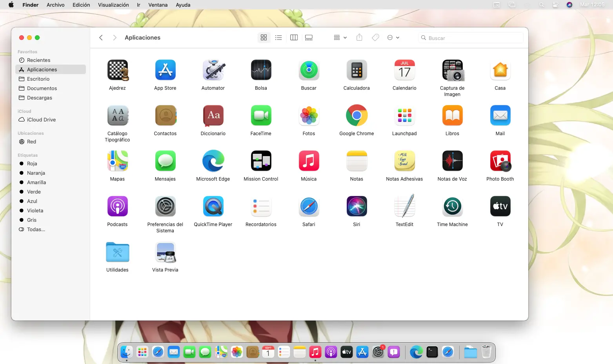
Task: Go back in Finder navigation
Action: point(101,38)
